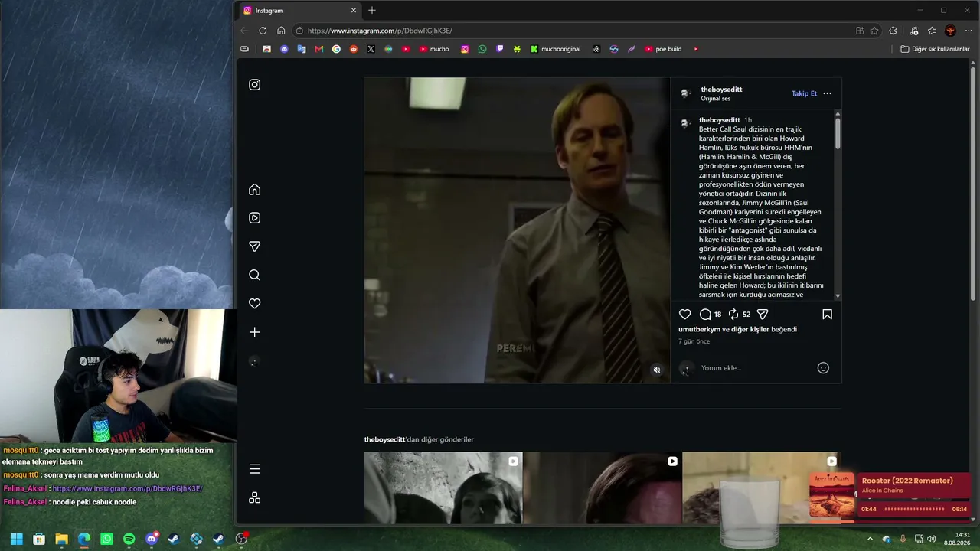Open the muchooriginal Kick bookmark

(556, 49)
